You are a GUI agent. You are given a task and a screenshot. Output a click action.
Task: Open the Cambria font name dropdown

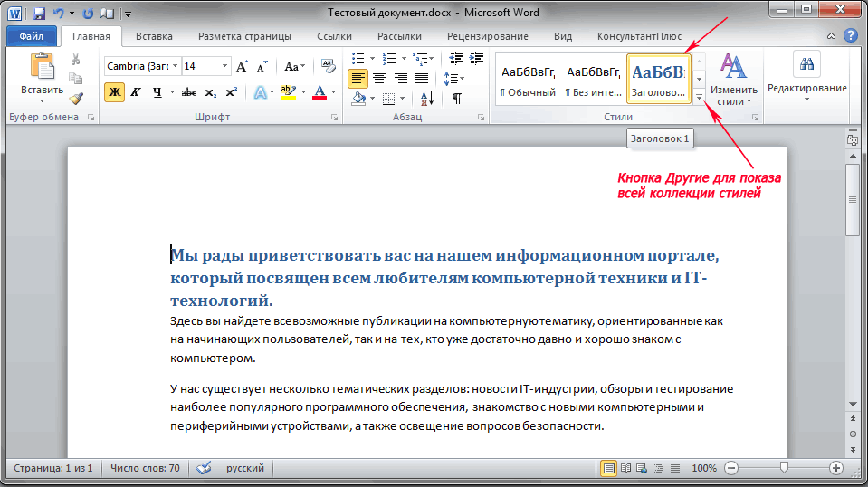pyautogui.click(x=174, y=67)
